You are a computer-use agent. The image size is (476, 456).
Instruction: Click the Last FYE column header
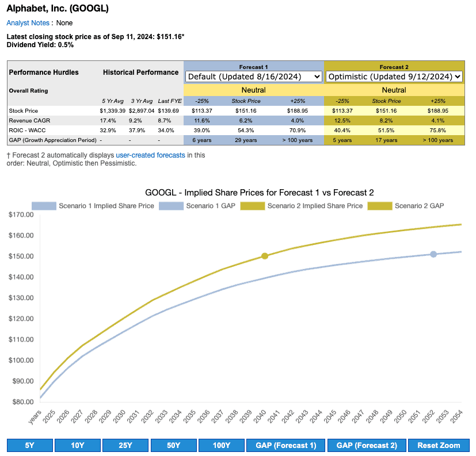point(170,101)
